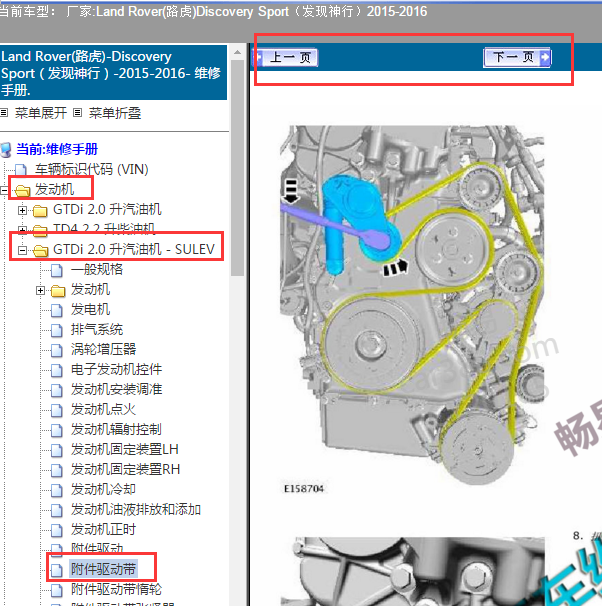Image resolution: width=602 pixels, height=606 pixels.
Task: Open 发动机固定装置LH document
Action: coord(125,449)
